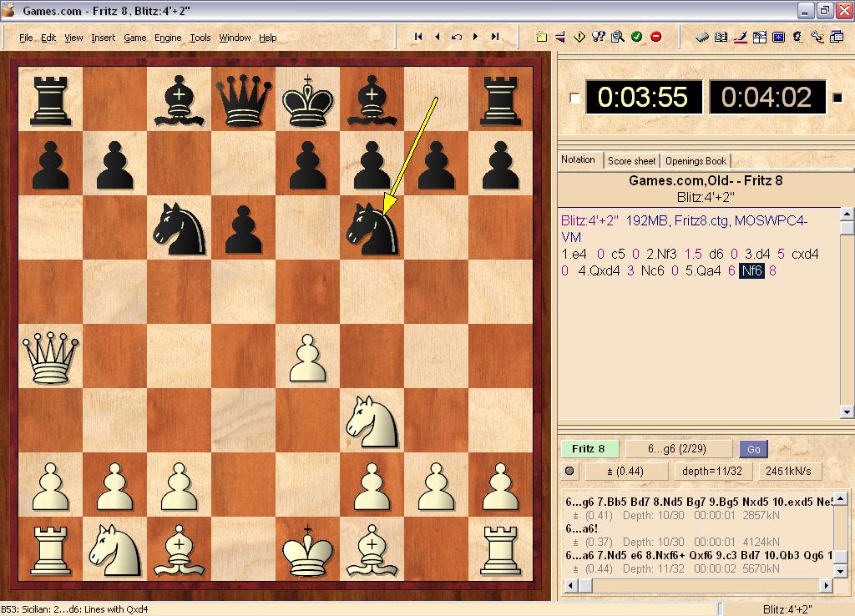Click the green checkmark icon

[x=636, y=37]
